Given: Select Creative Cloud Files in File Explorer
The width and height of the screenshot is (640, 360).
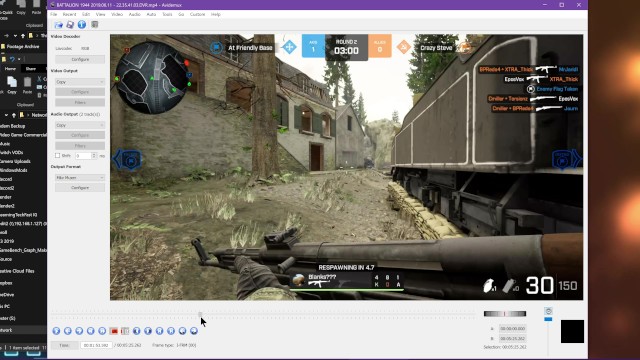Looking at the screenshot, I should coord(17,271).
